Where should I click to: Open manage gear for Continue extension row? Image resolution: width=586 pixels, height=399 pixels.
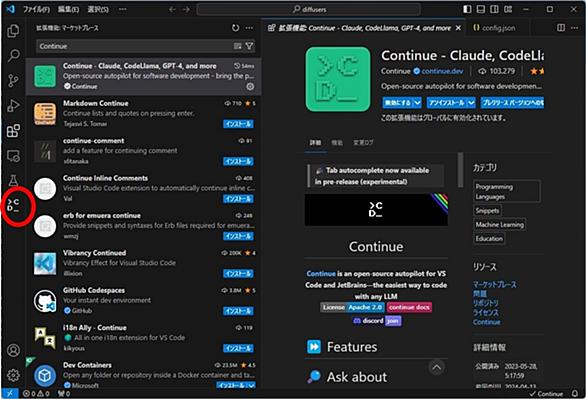[250, 86]
